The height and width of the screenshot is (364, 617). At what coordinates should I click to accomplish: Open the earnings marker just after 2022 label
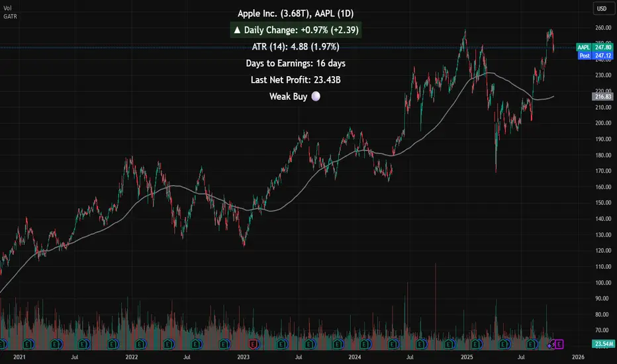(140, 345)
